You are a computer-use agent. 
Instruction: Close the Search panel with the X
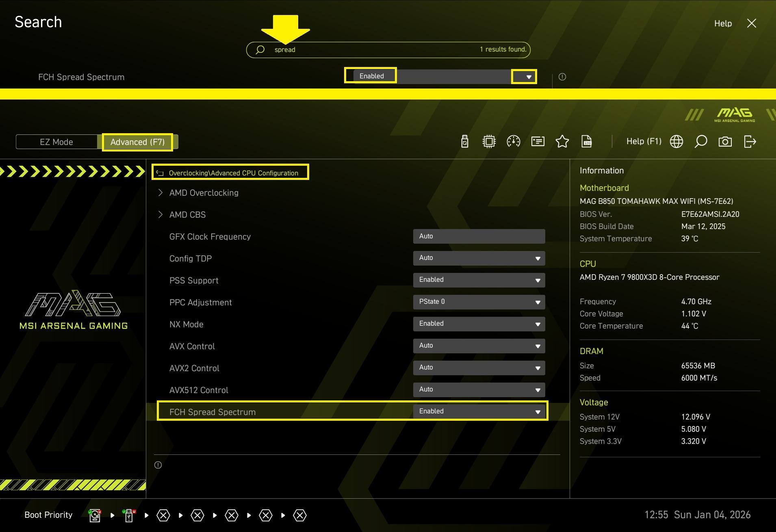[x=752, y=24]
